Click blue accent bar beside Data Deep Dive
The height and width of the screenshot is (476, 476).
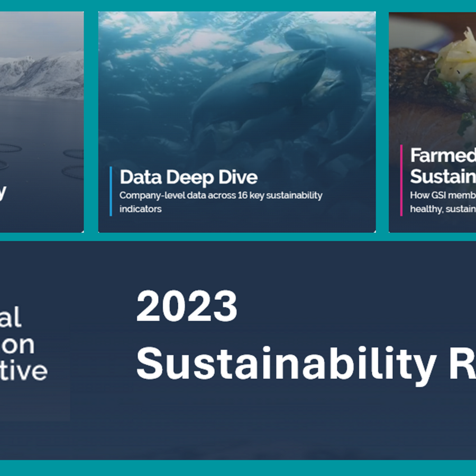coord(111,191)
